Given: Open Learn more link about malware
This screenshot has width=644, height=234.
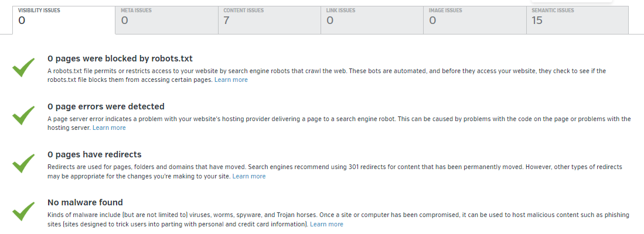Looking at the screenshot, I should (x=326, y=224).
